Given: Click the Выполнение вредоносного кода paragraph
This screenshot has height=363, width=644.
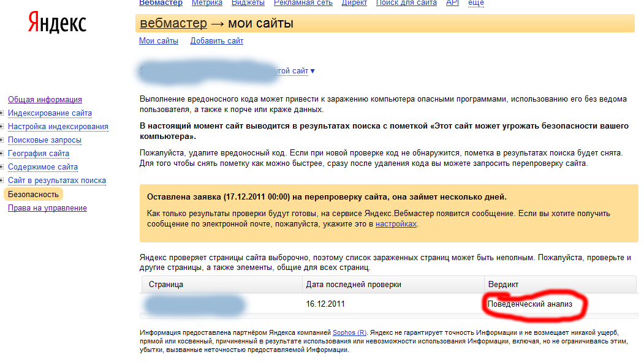Looking at the screenshot, I should point(383,104).
